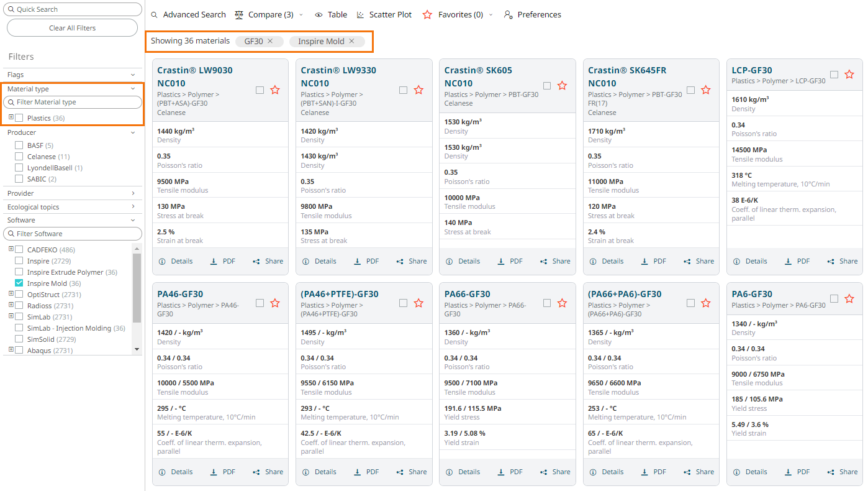Viewport: 868px width, 491px height.
Task: Star the (PA46+PTFE)-GF30 material card
Action: (418, 303)
